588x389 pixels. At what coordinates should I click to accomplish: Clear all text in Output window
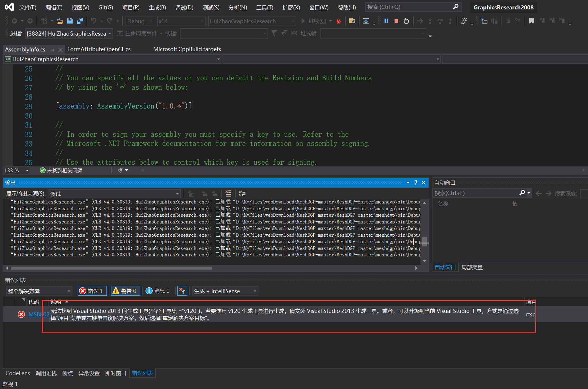[x=228, y=193]
